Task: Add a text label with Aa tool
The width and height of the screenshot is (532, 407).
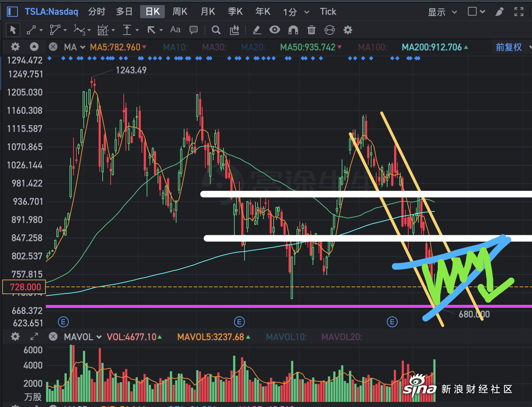Action: (x=175, y=29)
